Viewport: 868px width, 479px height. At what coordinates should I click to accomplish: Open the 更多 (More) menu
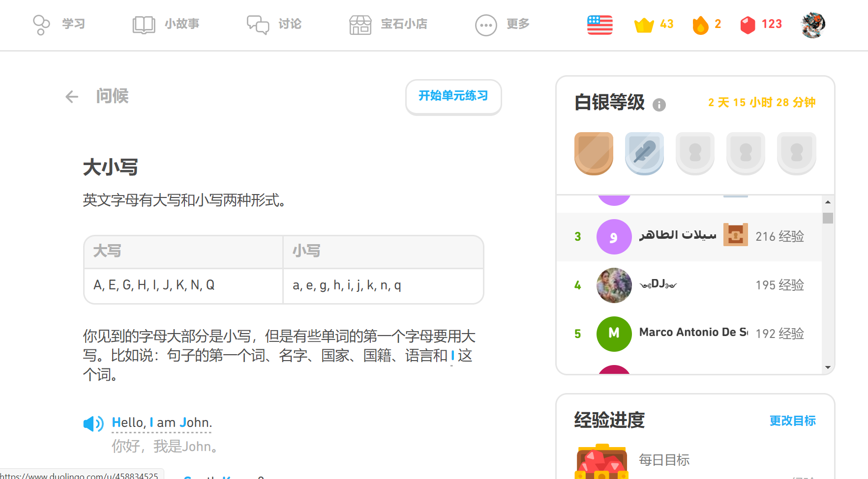tap(502, 24)
